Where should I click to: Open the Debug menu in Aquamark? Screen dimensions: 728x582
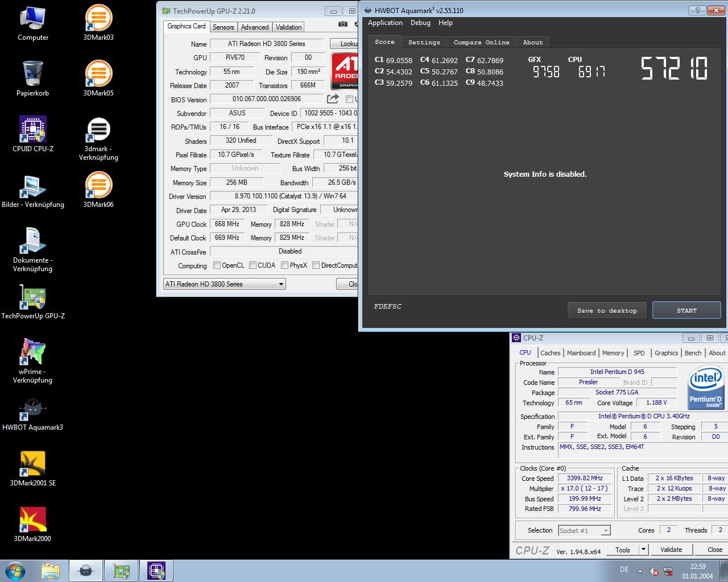420,23
